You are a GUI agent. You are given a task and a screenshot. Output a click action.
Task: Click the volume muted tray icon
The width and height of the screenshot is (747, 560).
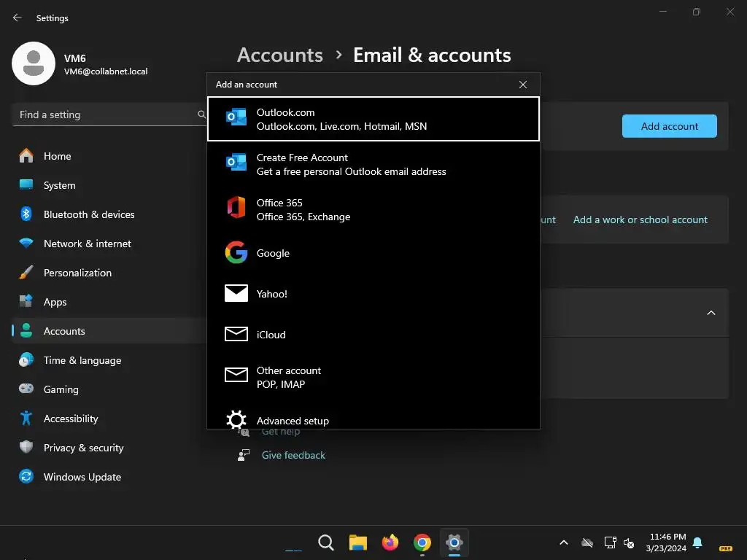[629, 542]
